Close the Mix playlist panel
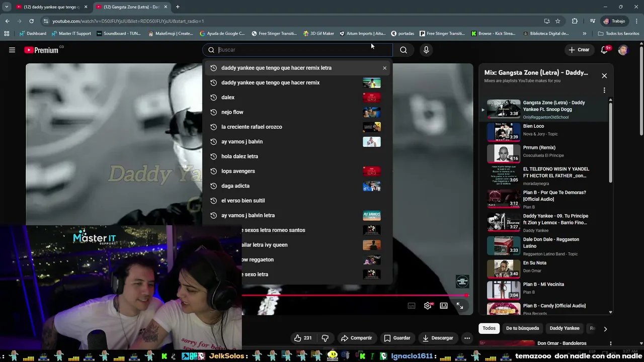Image resolution: width=644 pixels, height=362 pixels. click(604, 76)
